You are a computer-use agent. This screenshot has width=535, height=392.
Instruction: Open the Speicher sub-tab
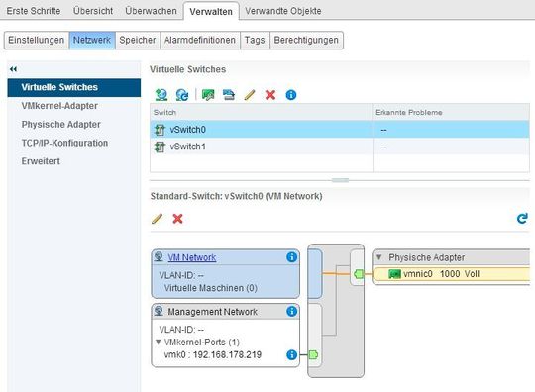tap(138, 40)
